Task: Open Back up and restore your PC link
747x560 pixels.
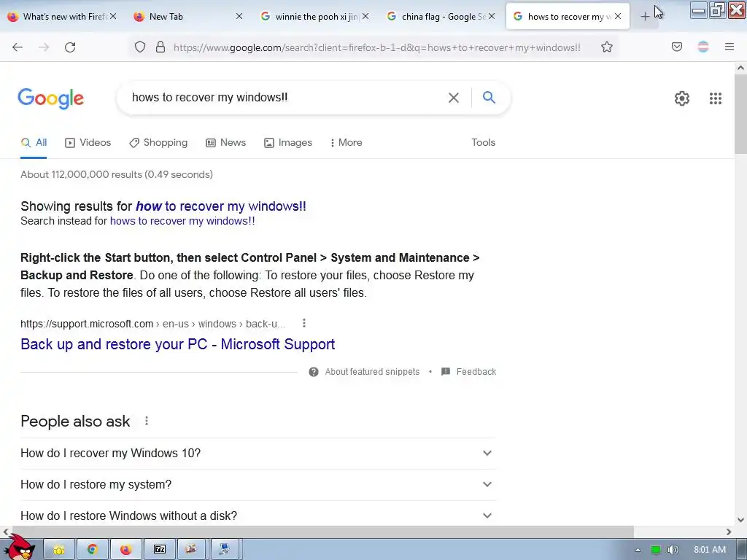Action: (178, 344)
